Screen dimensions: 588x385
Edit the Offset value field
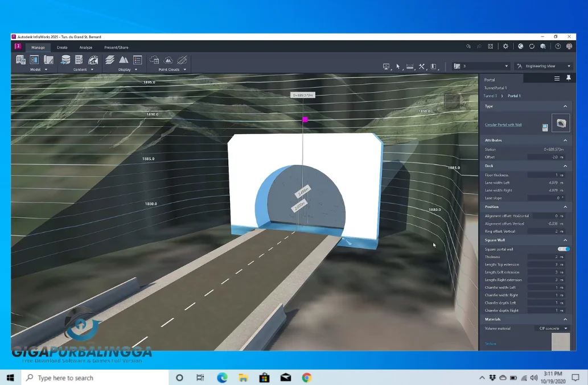pos(545,157)
